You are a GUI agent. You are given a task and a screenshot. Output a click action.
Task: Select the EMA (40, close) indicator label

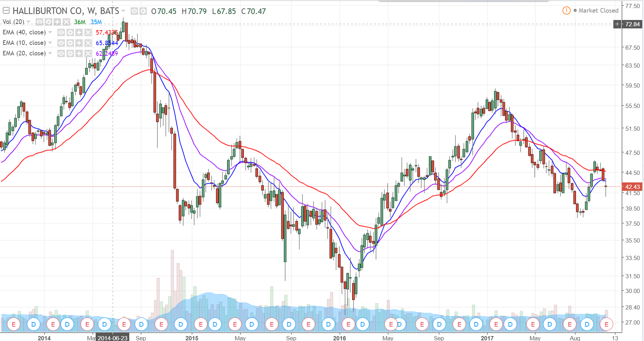pyautogui.click(x=24, y=32)
